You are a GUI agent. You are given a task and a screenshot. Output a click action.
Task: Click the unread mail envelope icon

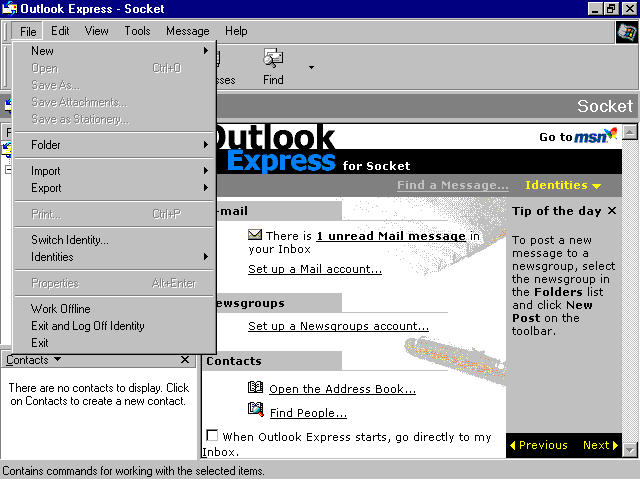click(255, 234)
